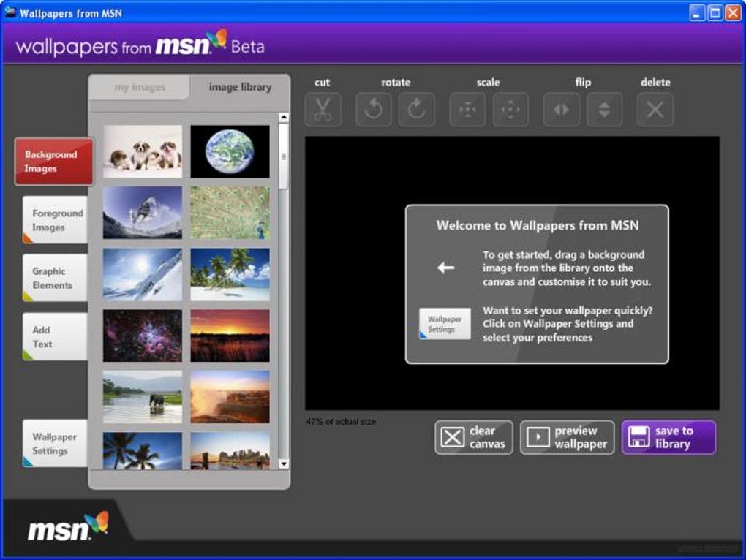
Task: Select the snowy mountain sun thumbnail
Action: click(143, 274)
